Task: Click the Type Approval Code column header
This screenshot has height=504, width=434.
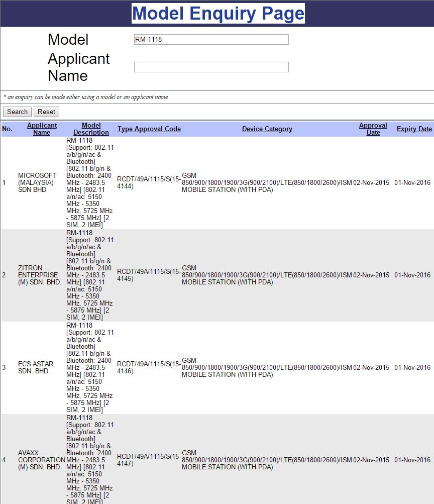Action: (149, 129)
